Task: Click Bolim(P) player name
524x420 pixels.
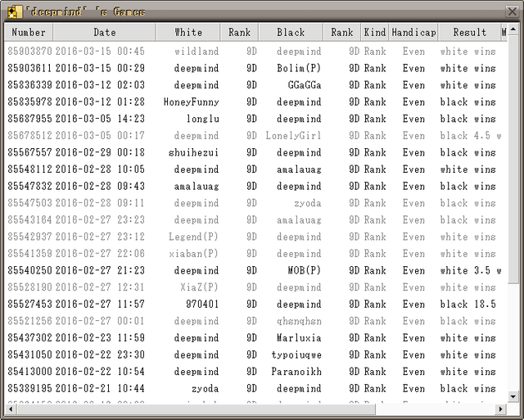Action: (x=299, y=68)
